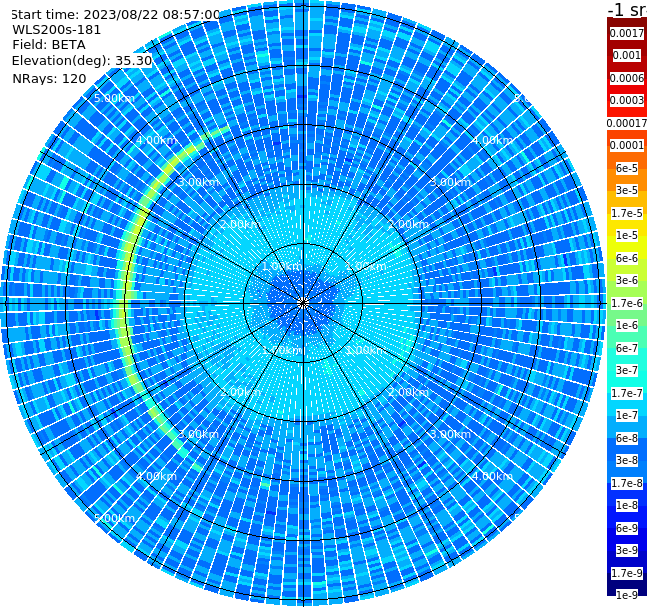Click the 1e-8 color scale label
Screen dimensions: 647x607
[627, 505]
